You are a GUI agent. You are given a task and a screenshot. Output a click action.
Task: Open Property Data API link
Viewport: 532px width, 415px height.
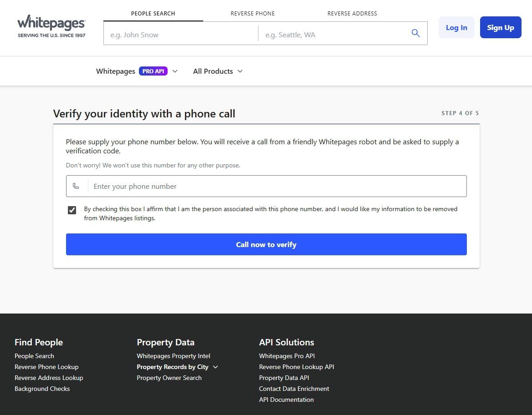click(x=284, y=378)
